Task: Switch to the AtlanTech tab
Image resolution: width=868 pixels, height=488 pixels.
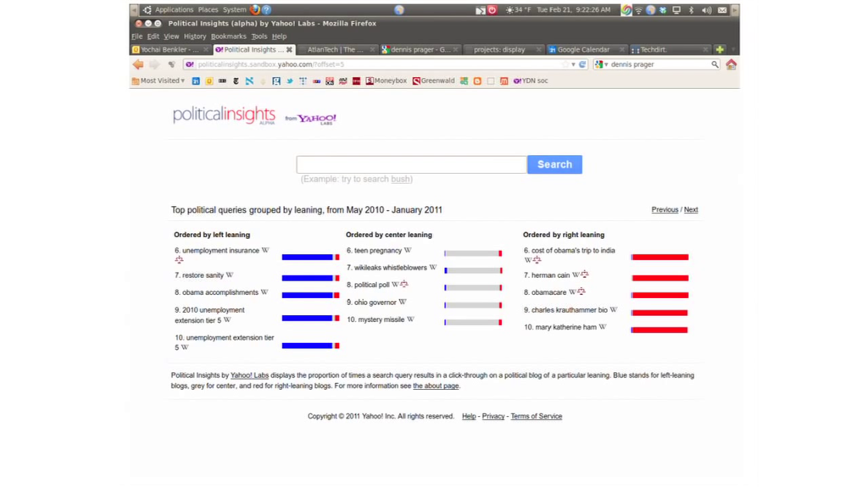Action: pos(337,50)
